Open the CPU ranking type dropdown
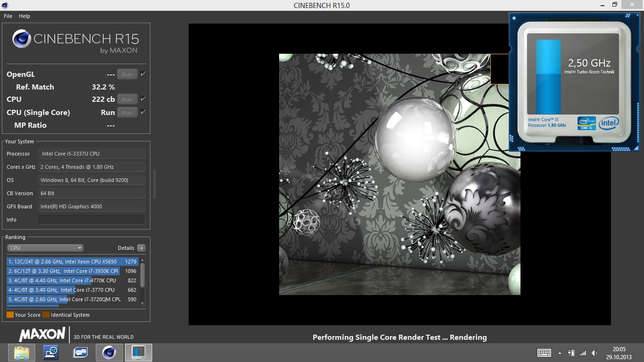This screenshot has width=644, height=362. point(45,248)
